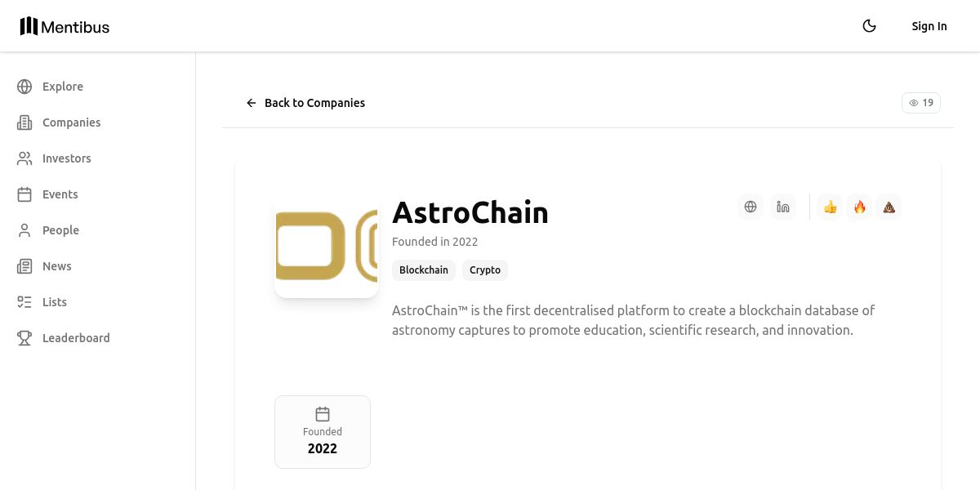React with the thumbs up emoji

click(x=831, y=207)
